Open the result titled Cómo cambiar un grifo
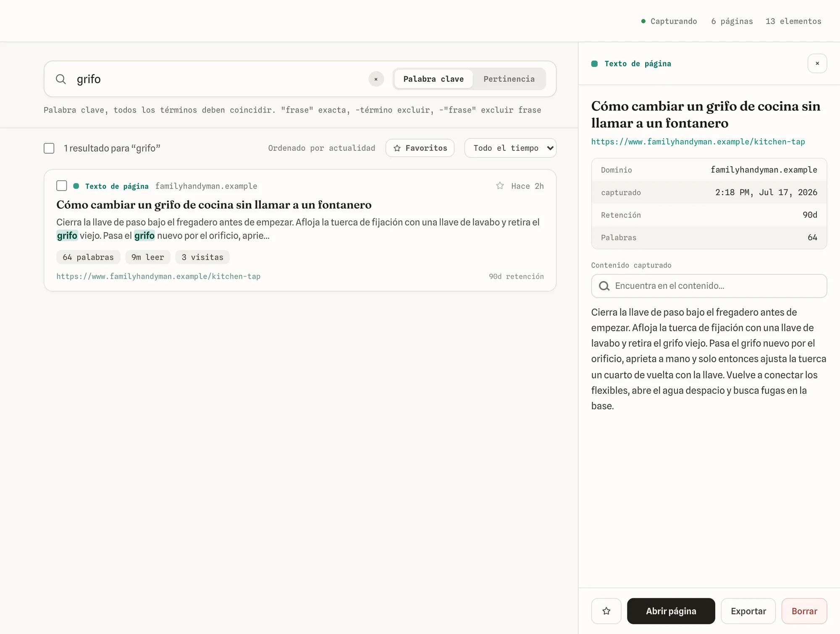The height and width of the screenshot is (634, 840). pyautogui.click(x=214, y=205)
